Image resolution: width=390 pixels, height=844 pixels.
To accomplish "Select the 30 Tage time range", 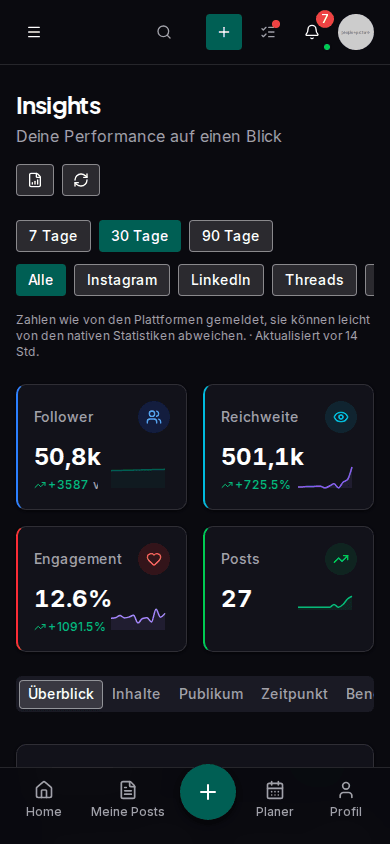I will [140, 236].
